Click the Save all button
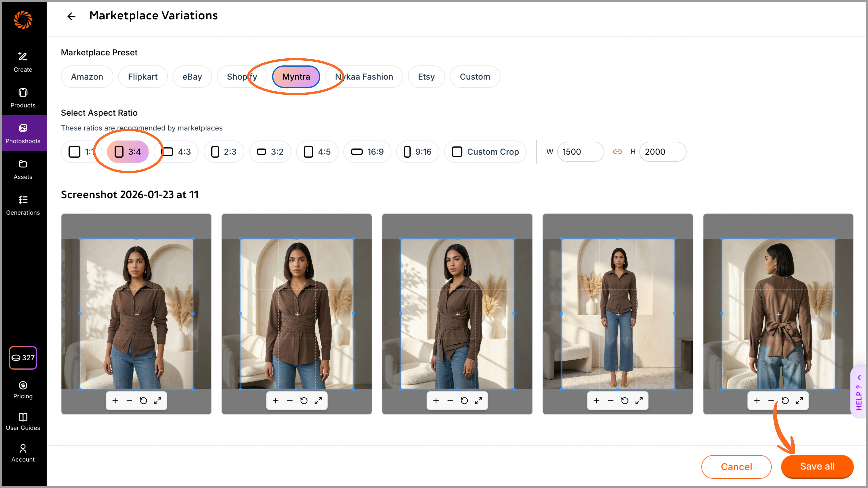The height and width of the screenshot is (488, 868). (x=817, y=466)
